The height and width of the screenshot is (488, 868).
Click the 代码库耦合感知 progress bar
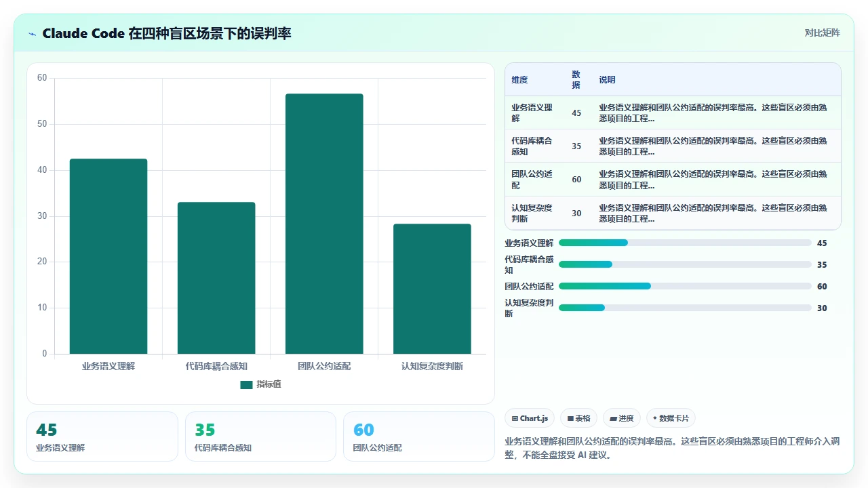click(685, 264)
